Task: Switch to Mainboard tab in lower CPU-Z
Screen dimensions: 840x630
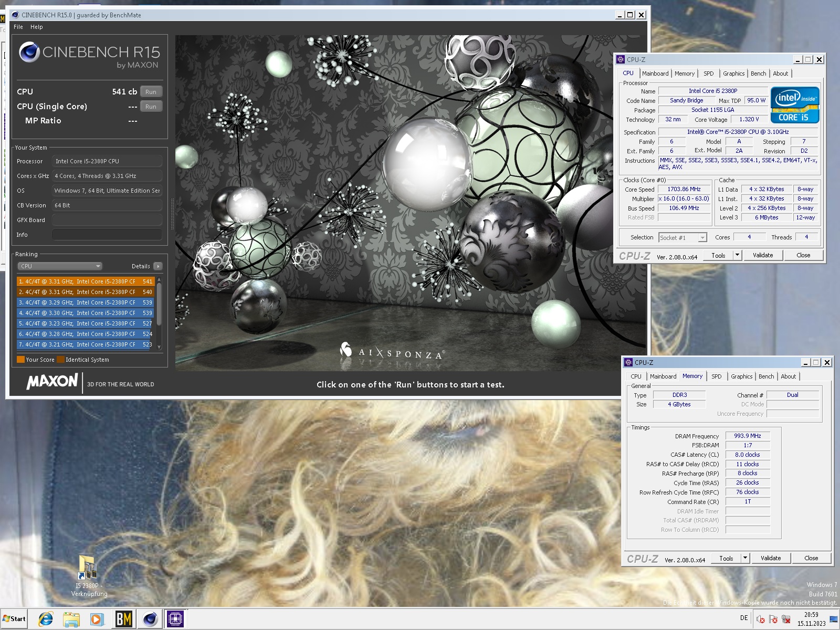Action: coord(663,376)
